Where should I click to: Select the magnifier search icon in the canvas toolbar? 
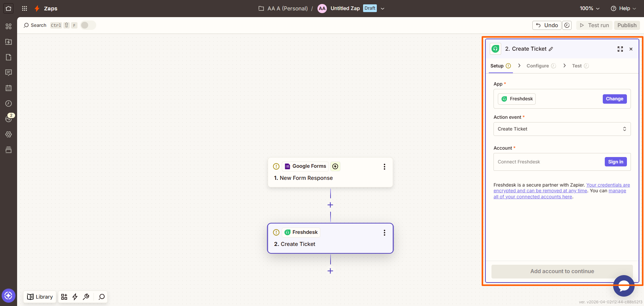[x=101, y=297]
